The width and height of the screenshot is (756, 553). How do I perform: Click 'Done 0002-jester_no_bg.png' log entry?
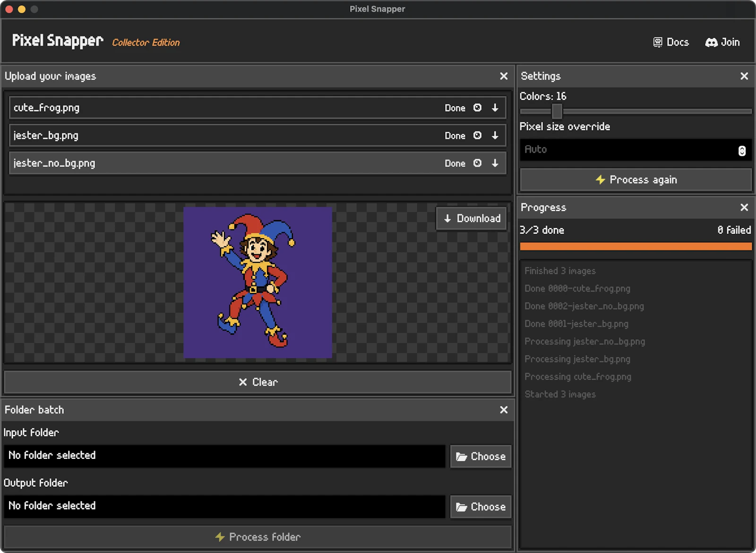(584, 306)
